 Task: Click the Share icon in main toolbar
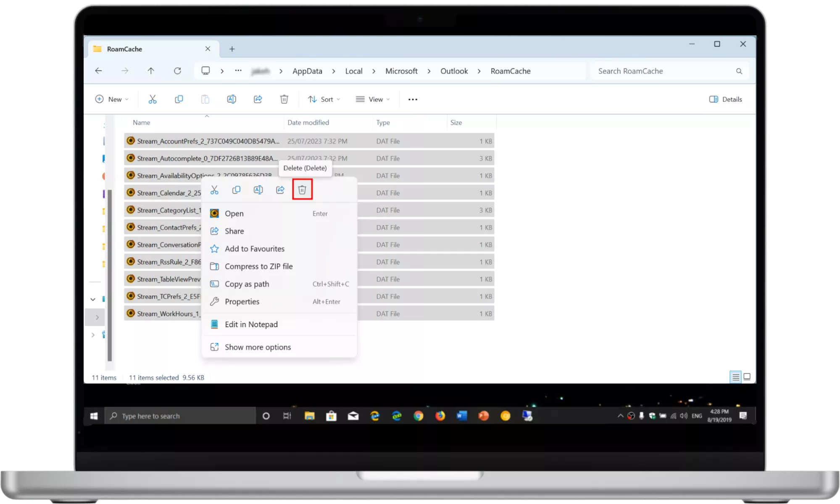pos(258,99)
